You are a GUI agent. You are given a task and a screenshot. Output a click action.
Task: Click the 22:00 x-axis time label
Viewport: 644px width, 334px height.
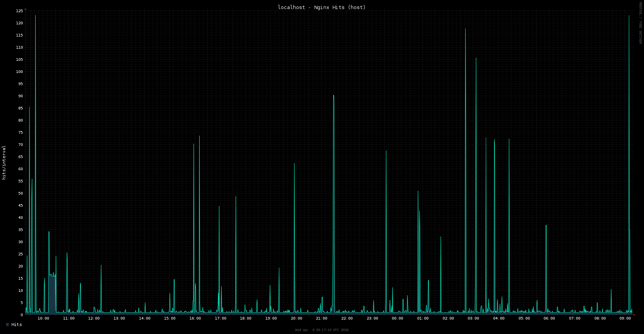[x=347, y=318]
